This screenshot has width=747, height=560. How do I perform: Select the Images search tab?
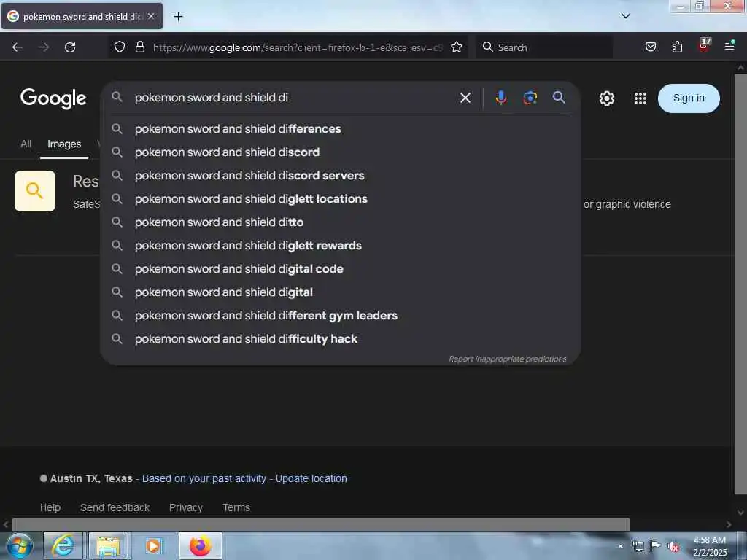(64, 144)
